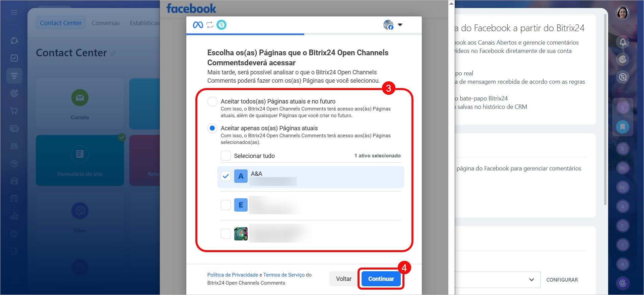Click the Formulário do site tile

[80, 160]
